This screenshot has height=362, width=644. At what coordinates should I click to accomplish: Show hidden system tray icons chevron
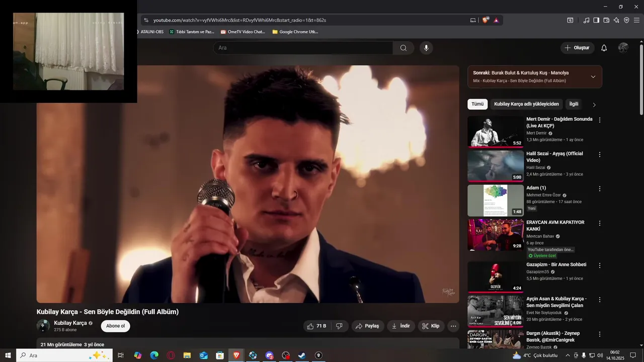click(568, 355)
